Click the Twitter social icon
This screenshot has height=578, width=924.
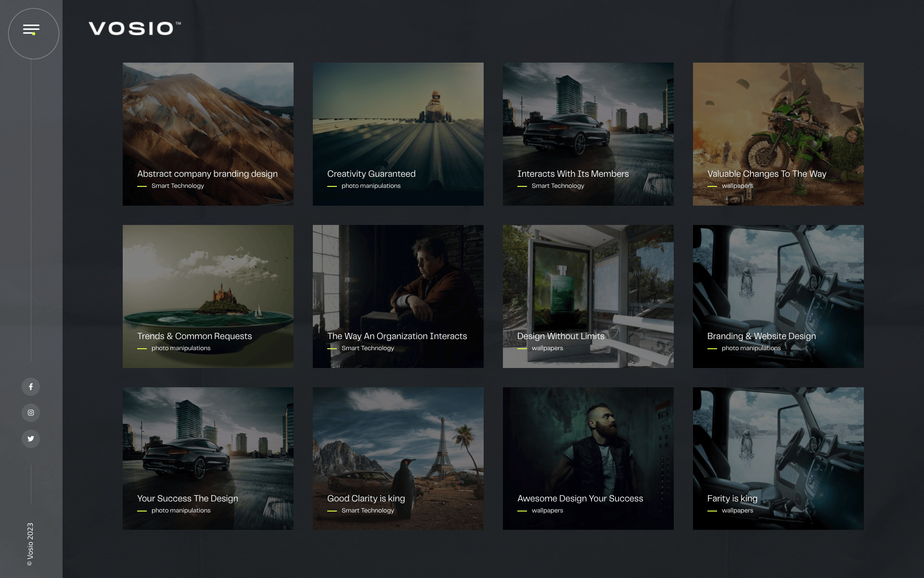coord(31,439)
